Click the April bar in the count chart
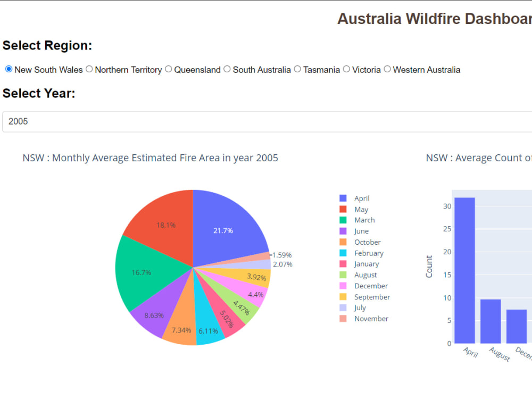Image resolution: width=532 pixels, height=399 pixels. [x=464, y=270]
